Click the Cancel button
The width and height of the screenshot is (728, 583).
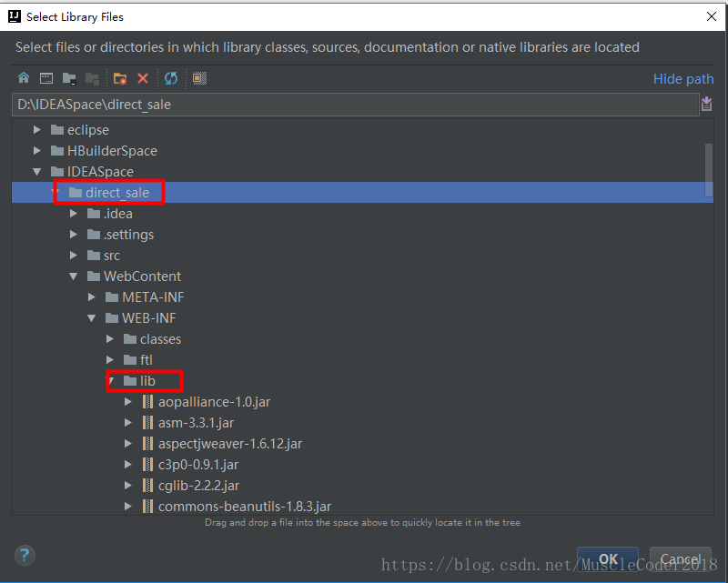tap(680, 558)
